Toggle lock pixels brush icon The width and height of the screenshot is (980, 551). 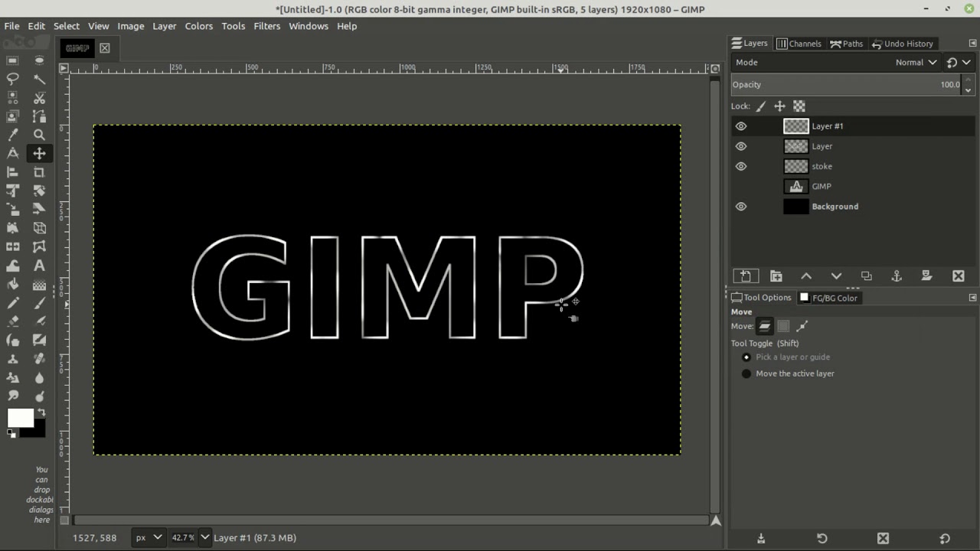761,106
